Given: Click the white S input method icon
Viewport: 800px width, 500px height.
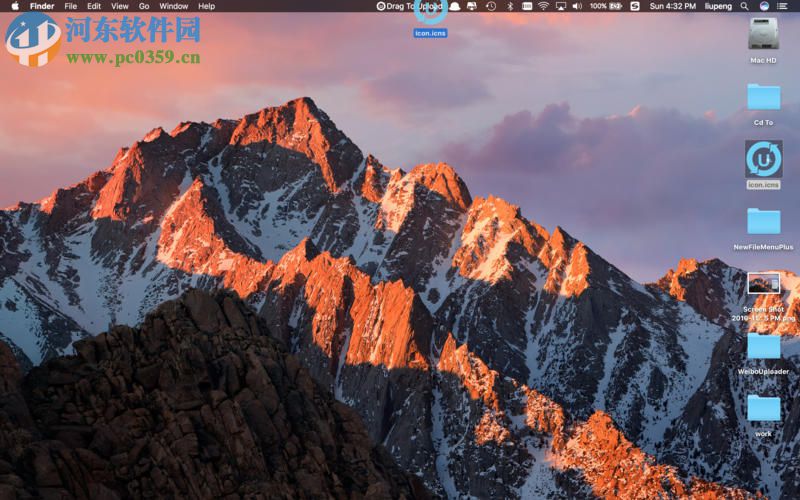Looking at the screenshot, I should [x=635, y=6].
